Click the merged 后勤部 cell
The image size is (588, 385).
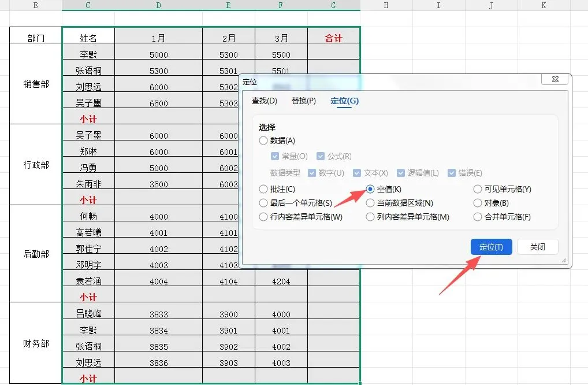point(36,253)
